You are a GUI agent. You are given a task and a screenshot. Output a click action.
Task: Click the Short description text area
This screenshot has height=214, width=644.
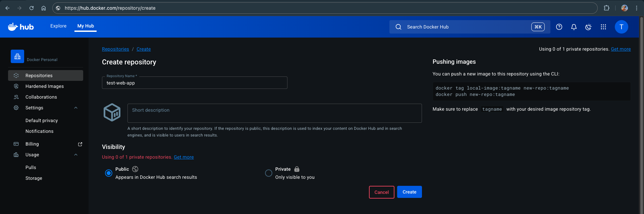(x=275, y=113)
